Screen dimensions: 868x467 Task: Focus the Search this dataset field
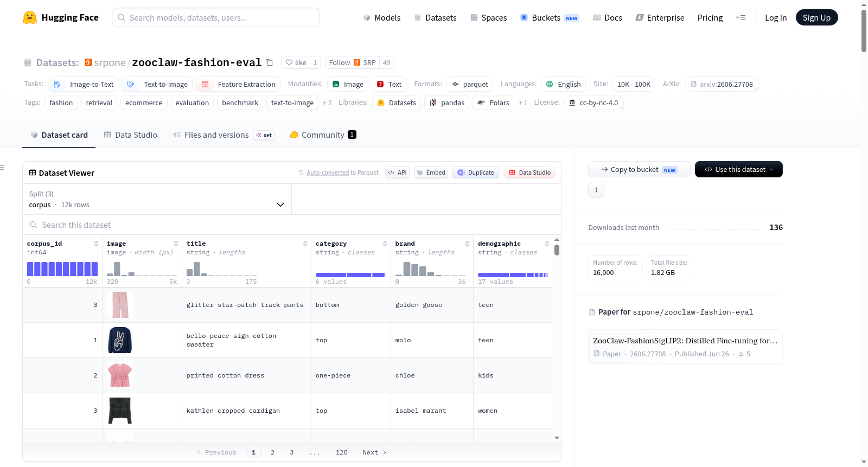(292, 225)
